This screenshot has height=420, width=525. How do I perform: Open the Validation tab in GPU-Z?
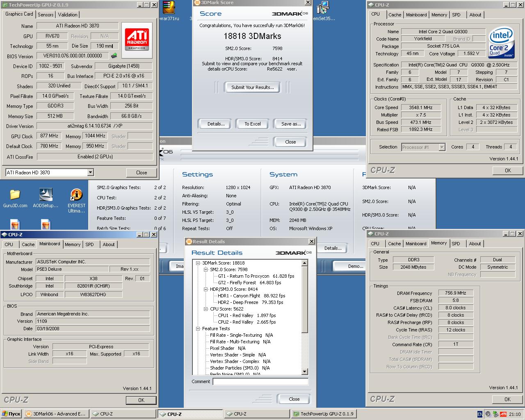coord(68,14)
